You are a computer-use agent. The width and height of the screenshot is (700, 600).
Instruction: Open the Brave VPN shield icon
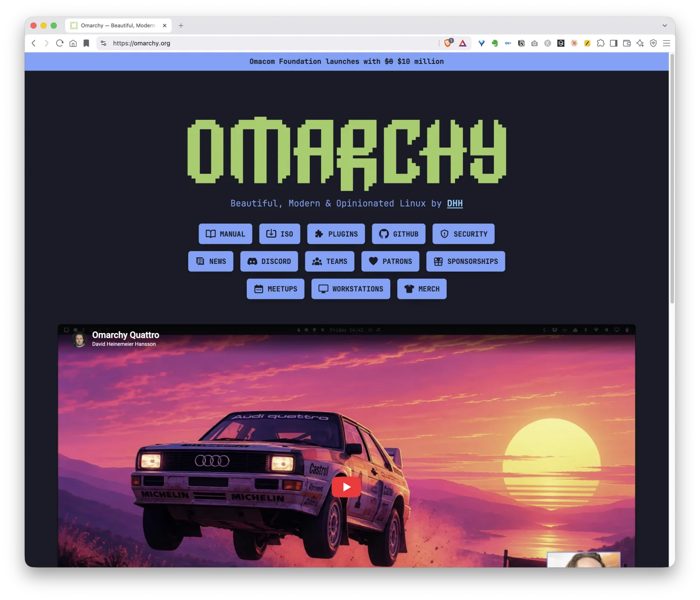(x=653, y=43)
